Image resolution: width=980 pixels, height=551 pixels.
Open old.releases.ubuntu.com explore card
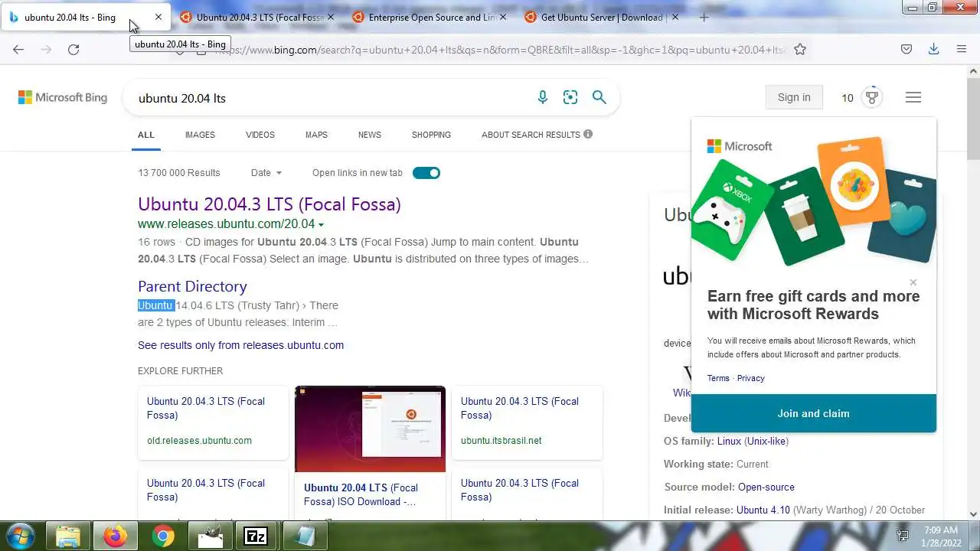214,422
